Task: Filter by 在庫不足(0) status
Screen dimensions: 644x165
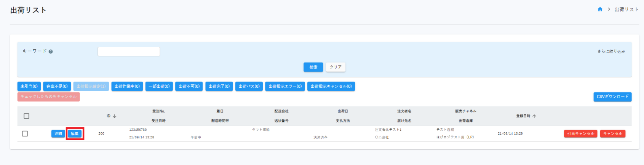Action: pos(57,87)
